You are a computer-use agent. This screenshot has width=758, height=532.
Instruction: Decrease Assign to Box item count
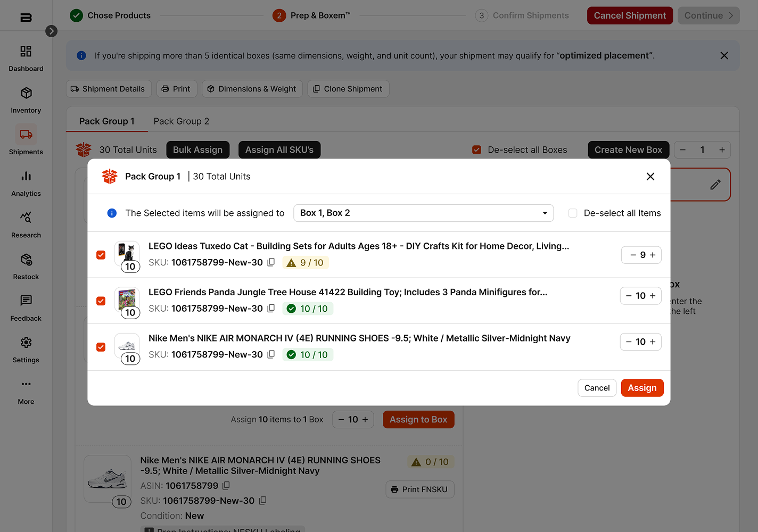[x=341, y=420]
